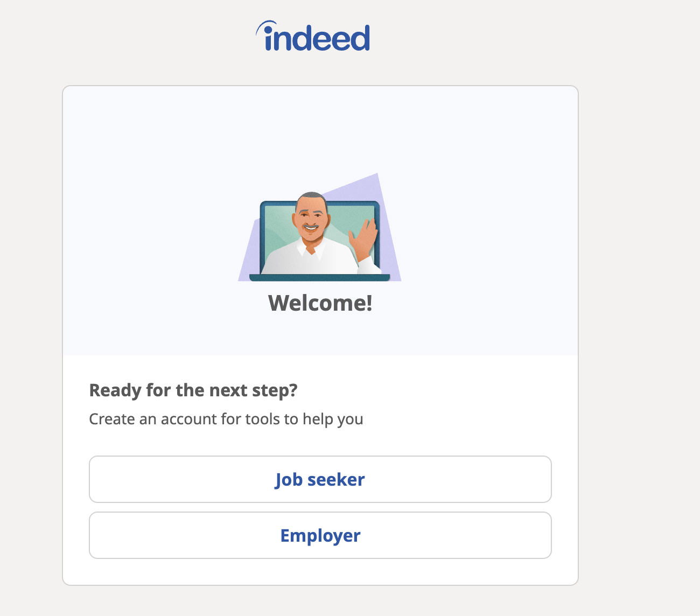Click the 'Ready for the next step?' heading
The image size is (700, 616).
click(x=193, y=390)
